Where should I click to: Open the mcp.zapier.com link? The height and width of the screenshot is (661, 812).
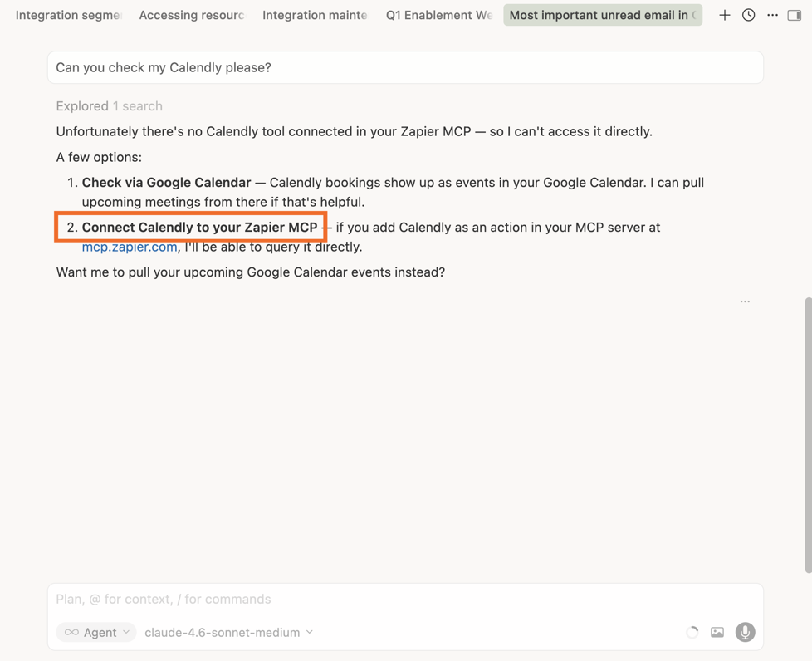tap(130, 247)
